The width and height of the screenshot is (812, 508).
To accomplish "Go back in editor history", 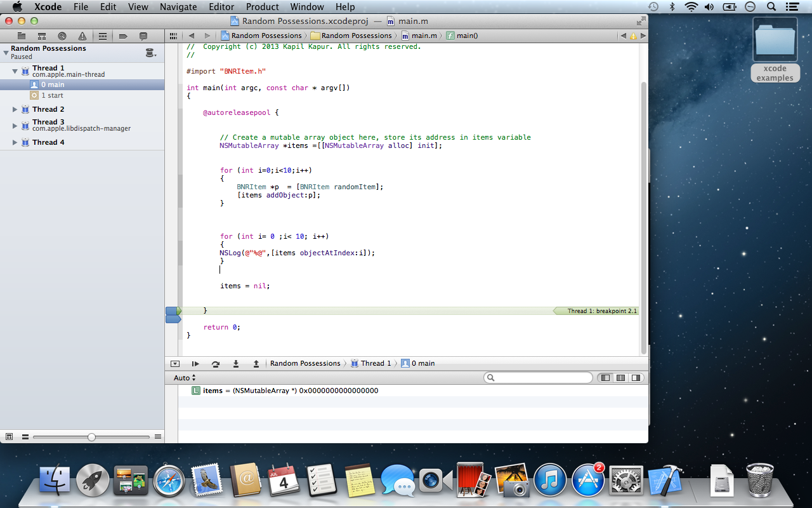I will (191, 36).
